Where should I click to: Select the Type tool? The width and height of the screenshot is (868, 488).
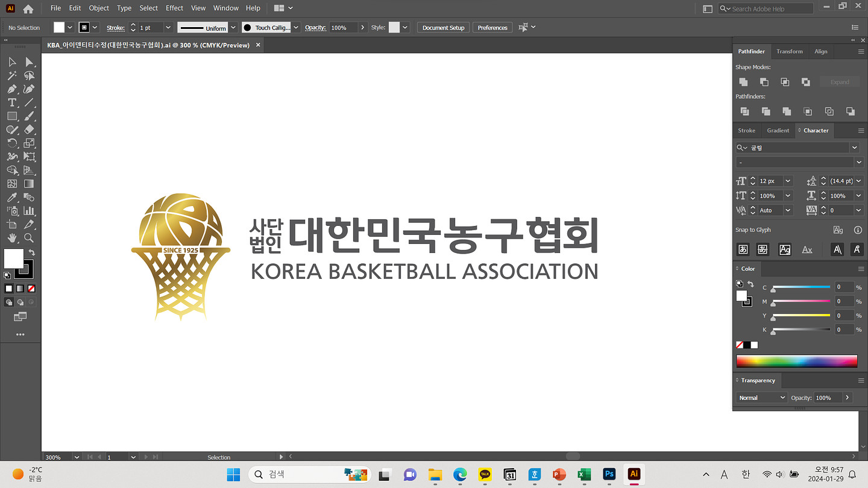(x=12, y=102)
